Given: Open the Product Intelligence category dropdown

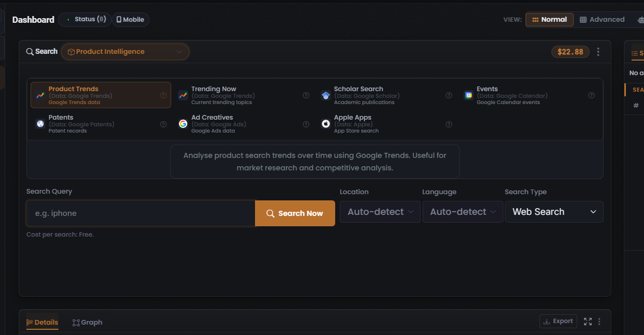Looking at the screenshot, I should click(125, 52).
